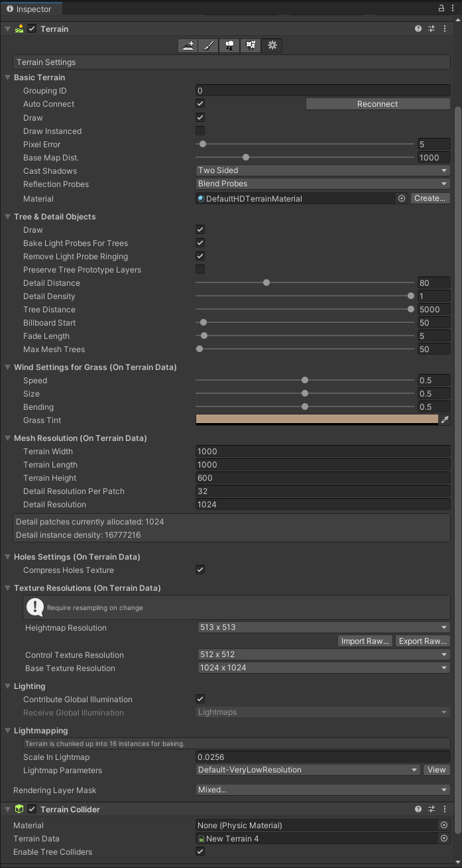Click the Grass Tint color swatch
The height and width of the screenshot is (868, 462).
[x=317, y=420]
